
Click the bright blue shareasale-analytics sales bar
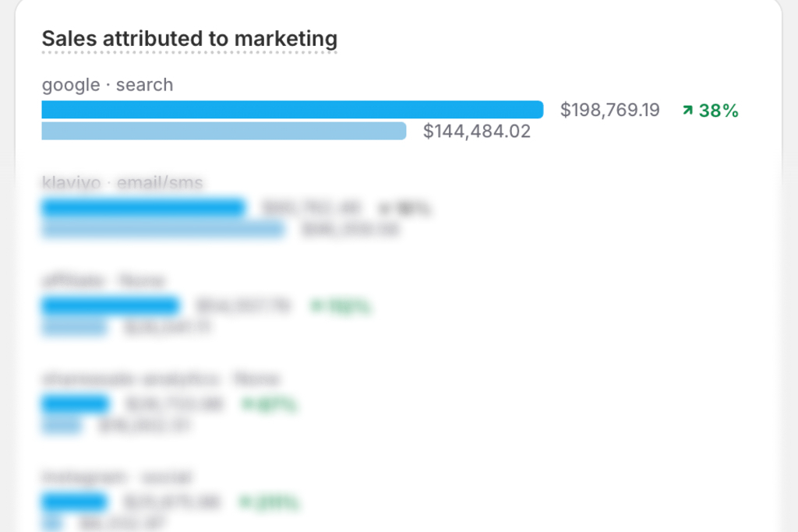(75, 404)
